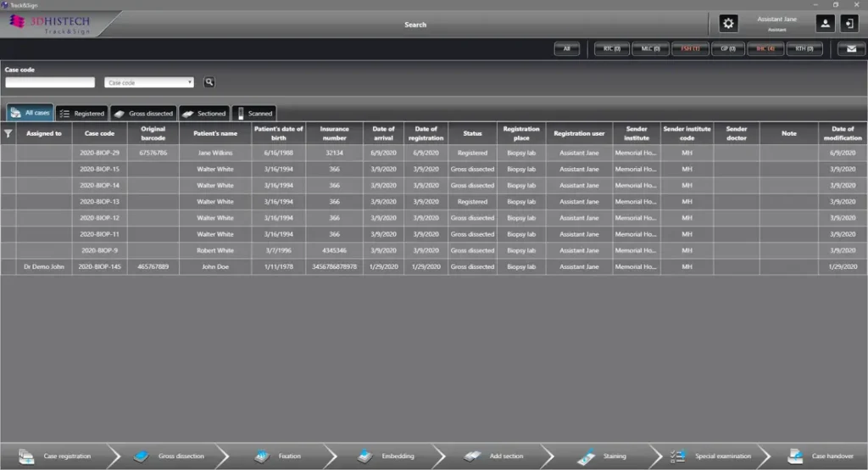The image size is (868, 470).
Task: Select case 2020-BIOP-9
Action: 100,250
